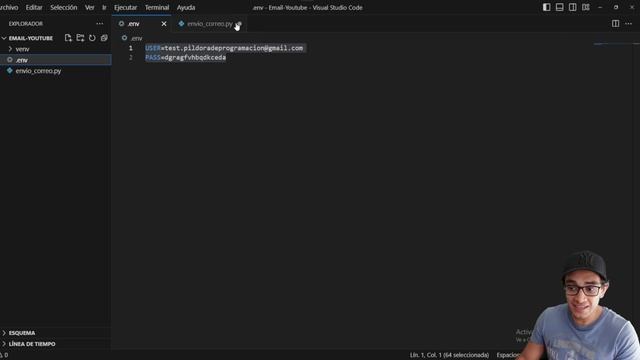Click line number 2 in gutter

131,58
